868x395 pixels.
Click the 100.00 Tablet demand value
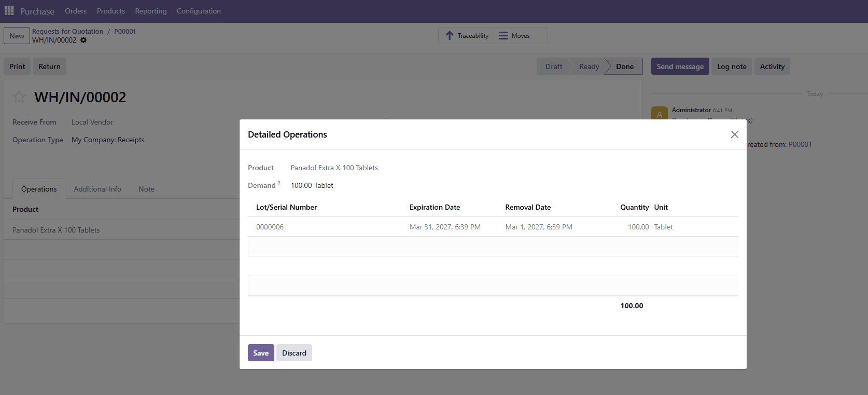pos(312,185)
